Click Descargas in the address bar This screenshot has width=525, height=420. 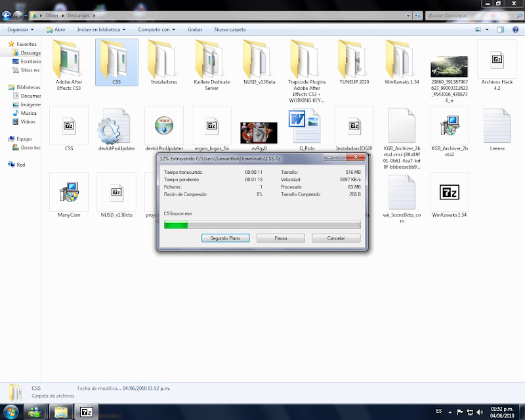pos(78,15)
